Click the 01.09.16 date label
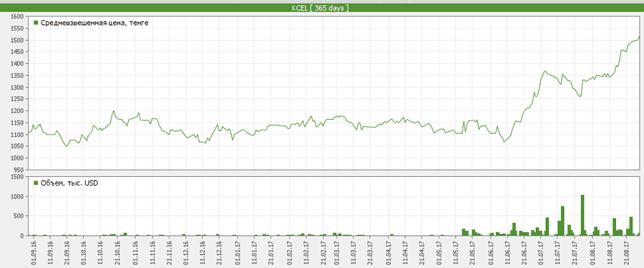Viewport: 644px width, 268px height. [33, 252]
